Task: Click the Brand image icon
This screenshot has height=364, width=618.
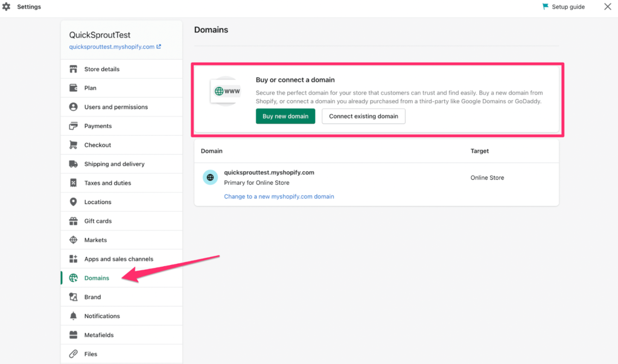Action: 73,296
